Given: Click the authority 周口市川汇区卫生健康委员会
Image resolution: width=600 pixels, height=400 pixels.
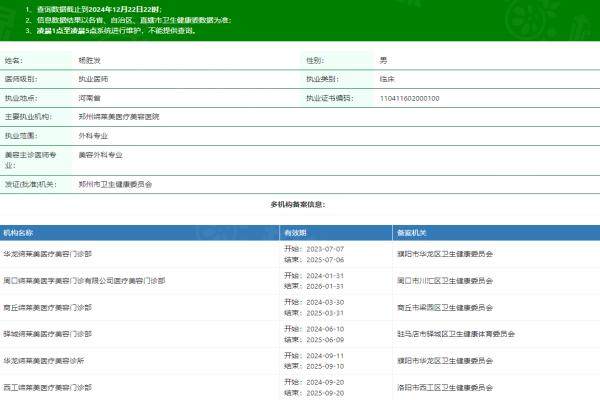Looking at the screenshot, I should [445, 281].
